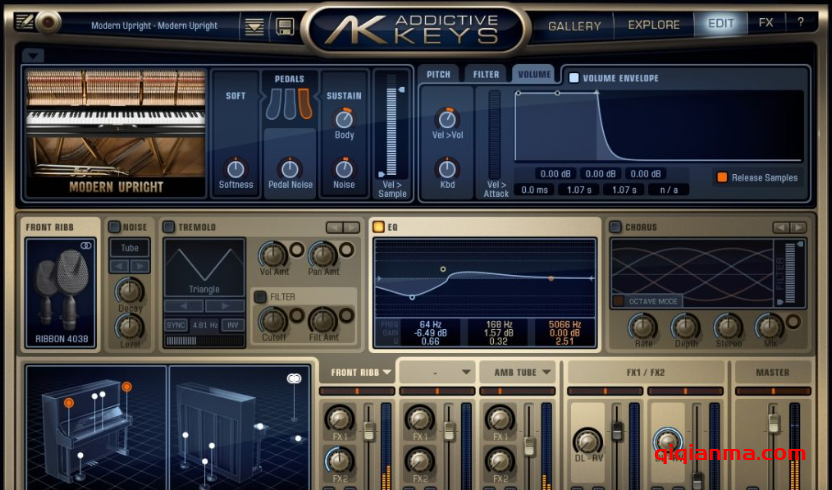Click the noise Decay knob
Image resolution: width=832 pixels, height=490 pixels.
click(x=129, y=291)
